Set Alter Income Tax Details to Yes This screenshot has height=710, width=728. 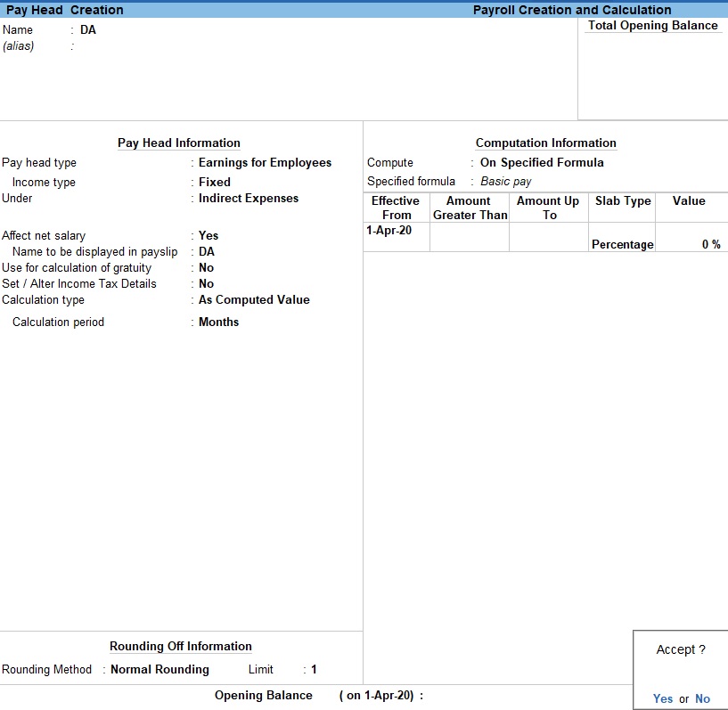(x=206, y=283)
